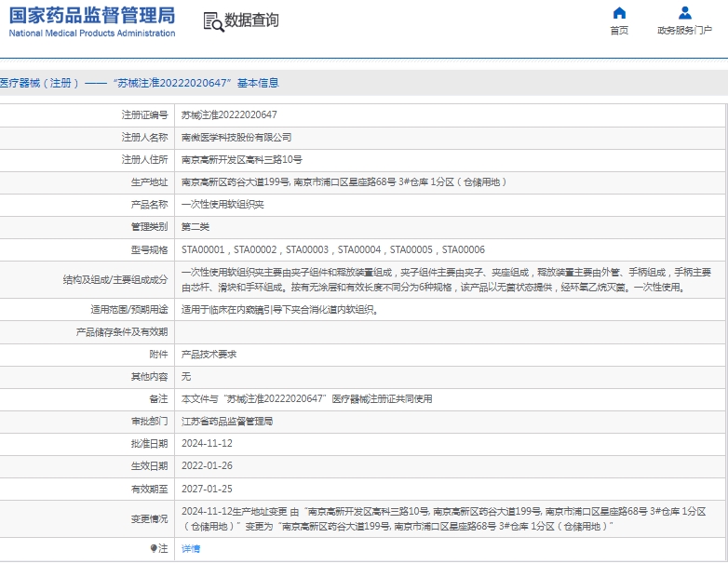Image resolution: width=728 pixels, height=564 pixels.
Task: Click the 注 label in last row
Action: [x=163, y=549]
